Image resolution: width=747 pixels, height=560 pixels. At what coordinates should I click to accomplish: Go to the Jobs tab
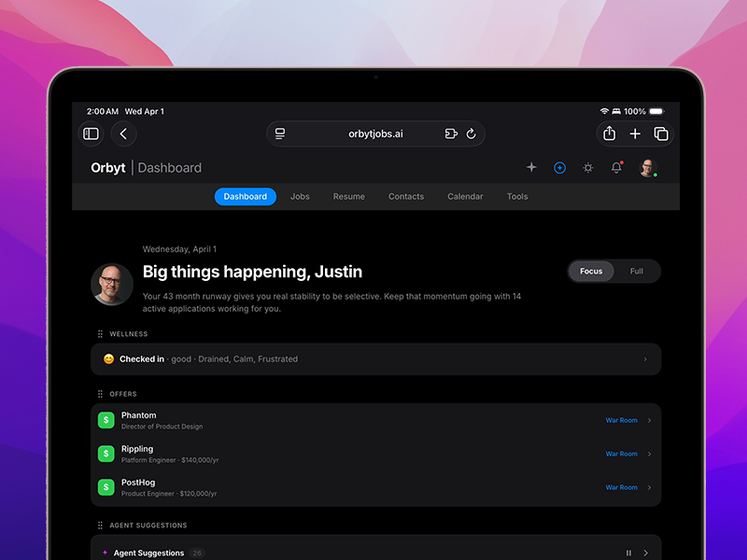coord(300,197)
